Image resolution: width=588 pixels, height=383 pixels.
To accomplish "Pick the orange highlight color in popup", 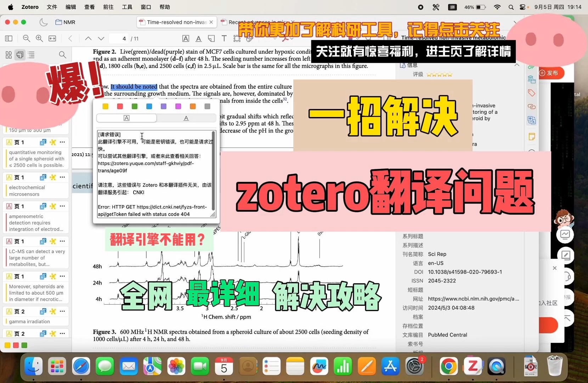I will [193, 106].
